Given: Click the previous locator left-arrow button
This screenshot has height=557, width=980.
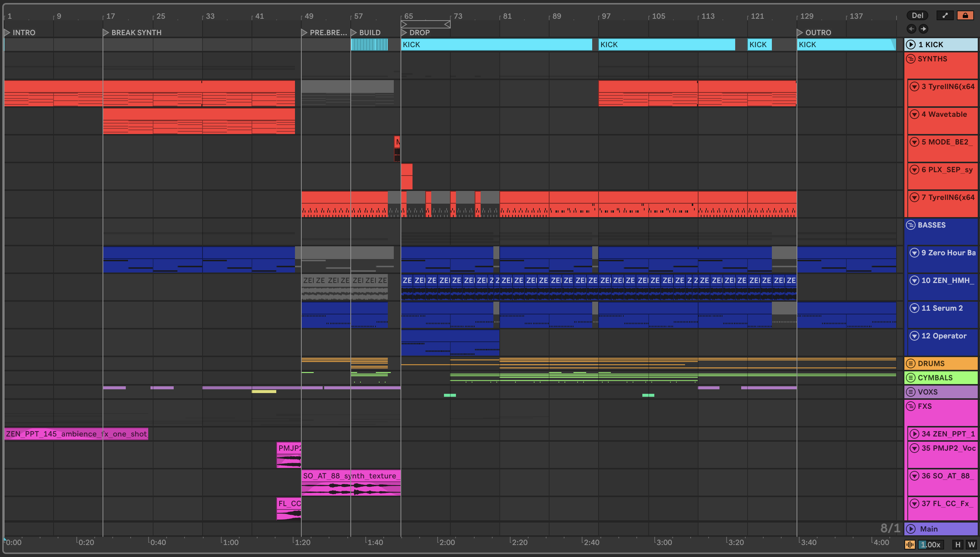Looking at the screenshot, I should tap(911, 29).
